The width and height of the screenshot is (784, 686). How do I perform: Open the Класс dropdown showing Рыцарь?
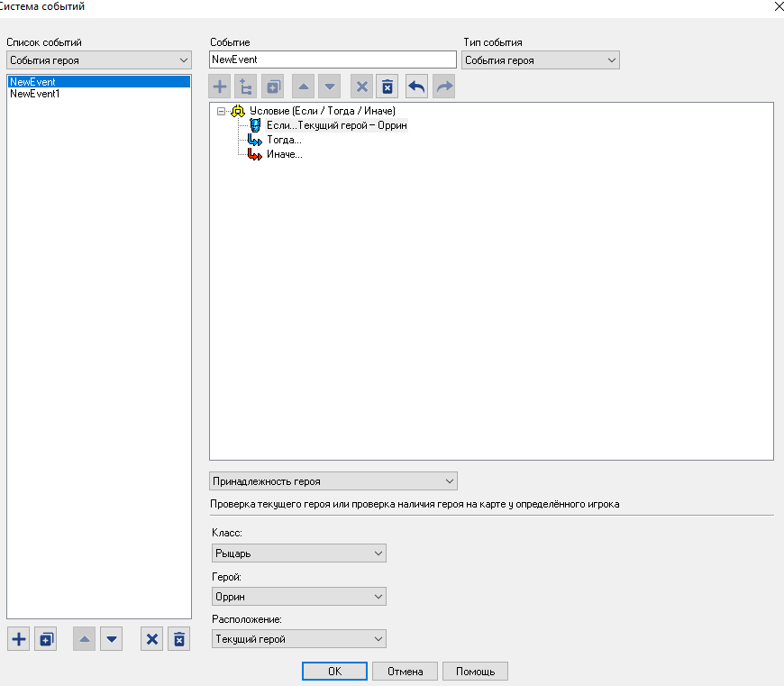[299, 553]
